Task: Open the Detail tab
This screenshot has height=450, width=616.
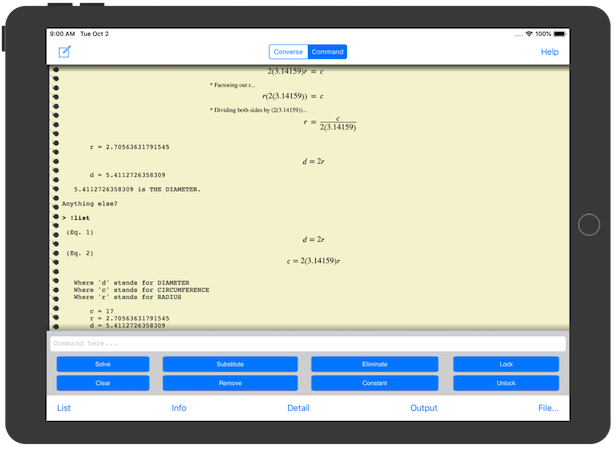Action: pyautogui.click(x=298, y=408)
